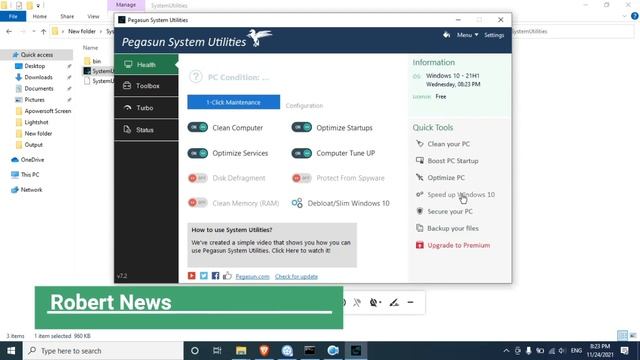This screenshot has width=640, height=360.
Task: Toggle the Clean Computer switch
Action: pyautogui.click(x=198, y=127)
